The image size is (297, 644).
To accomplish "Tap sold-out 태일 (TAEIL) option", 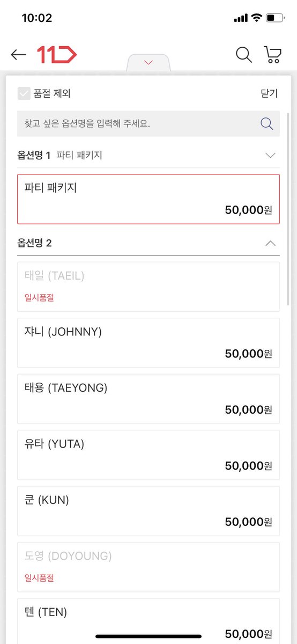I will click(148, 287).
